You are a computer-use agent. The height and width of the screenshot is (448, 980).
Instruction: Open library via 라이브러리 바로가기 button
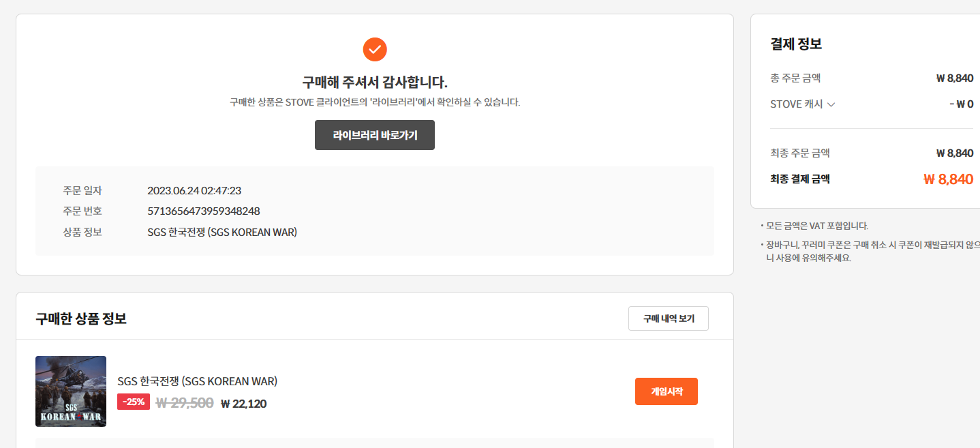tap(375, 135)
